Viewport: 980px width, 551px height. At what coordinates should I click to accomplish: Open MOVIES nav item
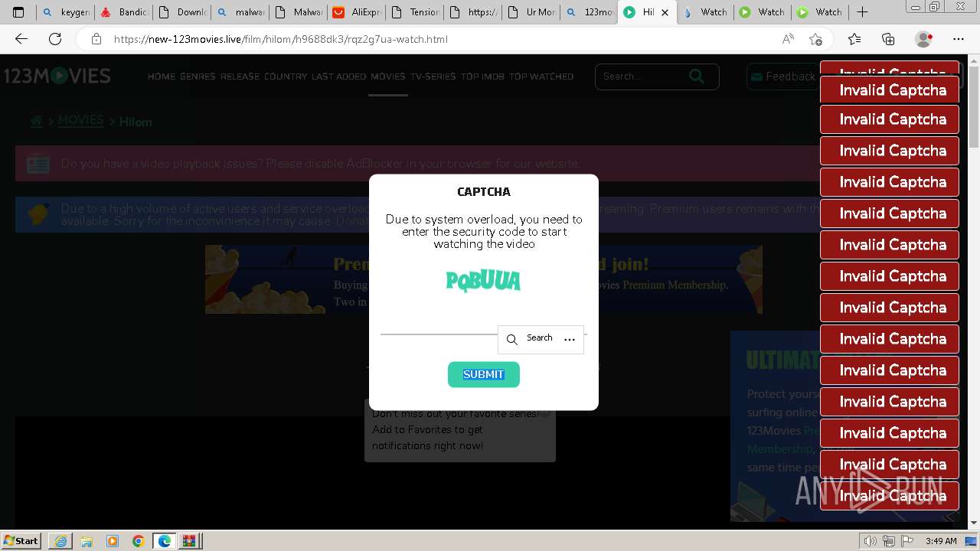(388, 77)
